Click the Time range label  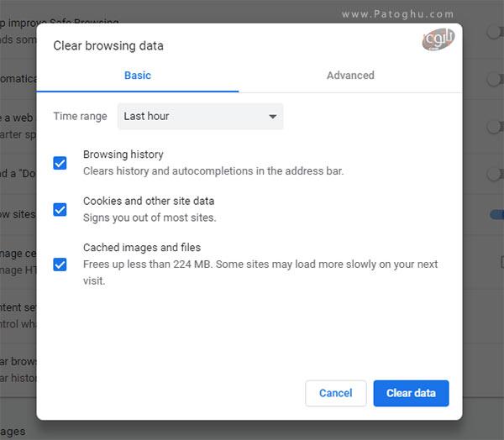[80, 117]
